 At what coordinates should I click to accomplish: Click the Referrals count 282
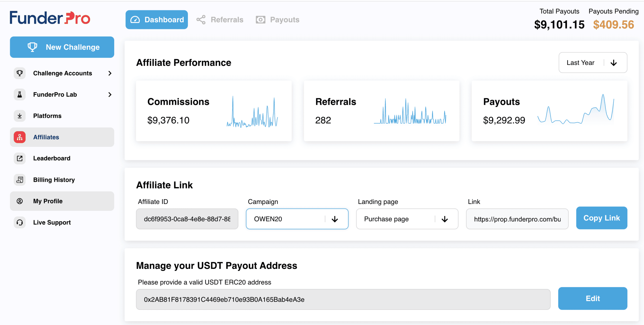point(323,120)
